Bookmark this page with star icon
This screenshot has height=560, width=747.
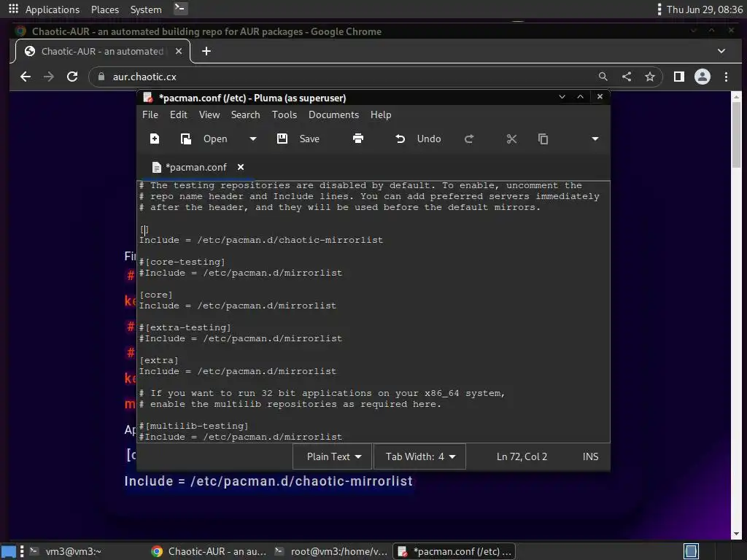pos(650,77)
